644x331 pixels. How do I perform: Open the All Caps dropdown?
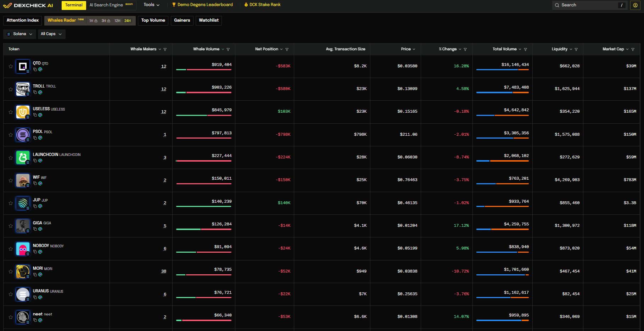pos(51,34)
